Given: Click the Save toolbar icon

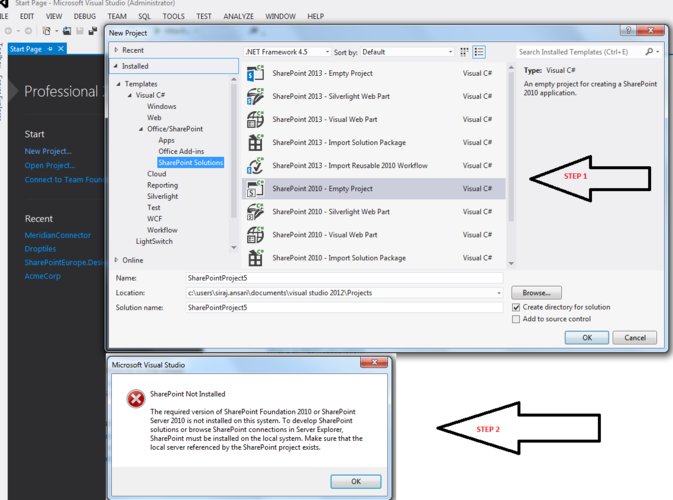Looking at the screenshot, I should [x=80, y=31].
